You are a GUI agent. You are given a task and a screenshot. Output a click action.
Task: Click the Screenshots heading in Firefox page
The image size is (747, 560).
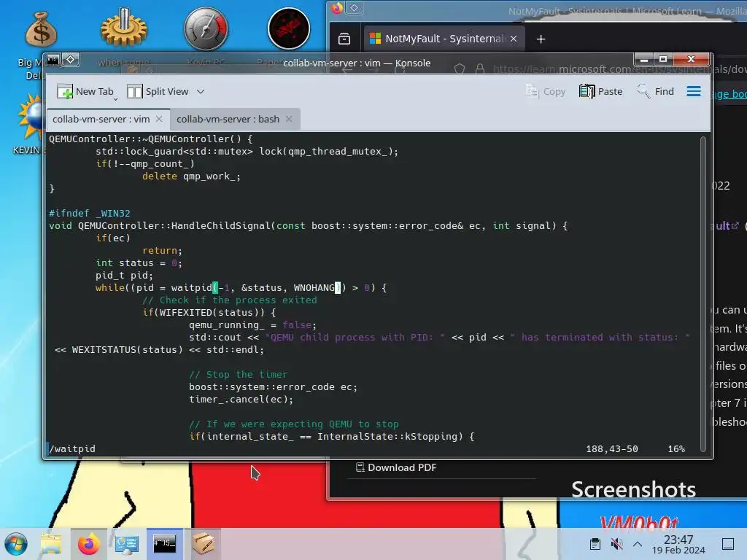(x=633, y=490)
